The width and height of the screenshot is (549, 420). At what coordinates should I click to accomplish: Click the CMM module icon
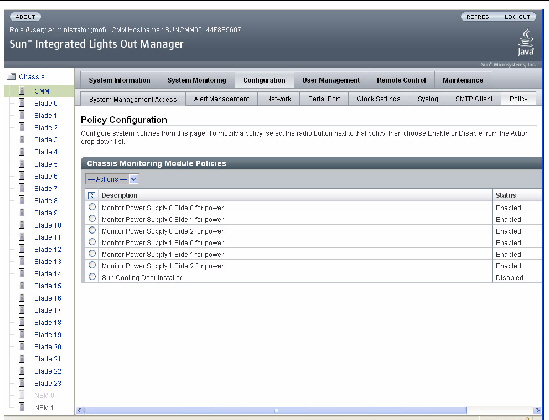[22, 91]
